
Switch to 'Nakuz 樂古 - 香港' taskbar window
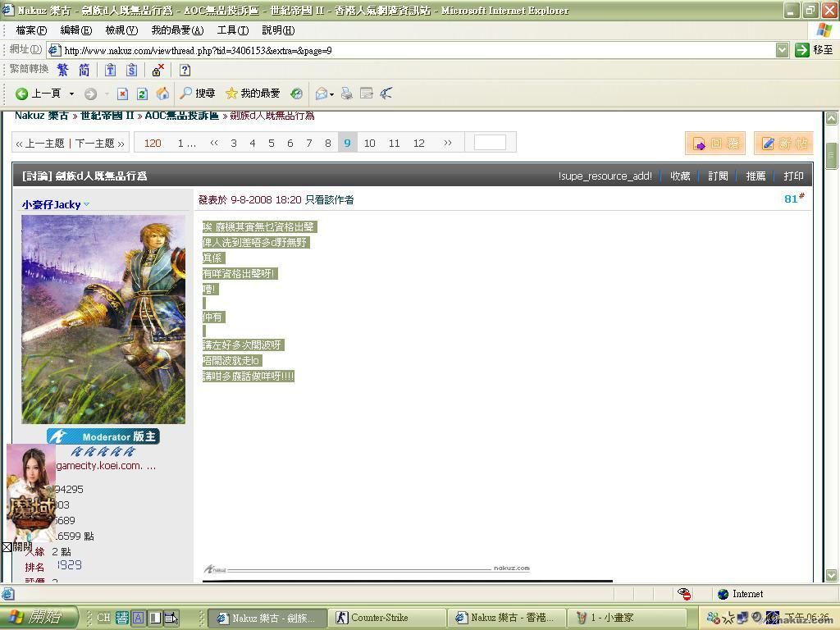click(x=507, y=618)
